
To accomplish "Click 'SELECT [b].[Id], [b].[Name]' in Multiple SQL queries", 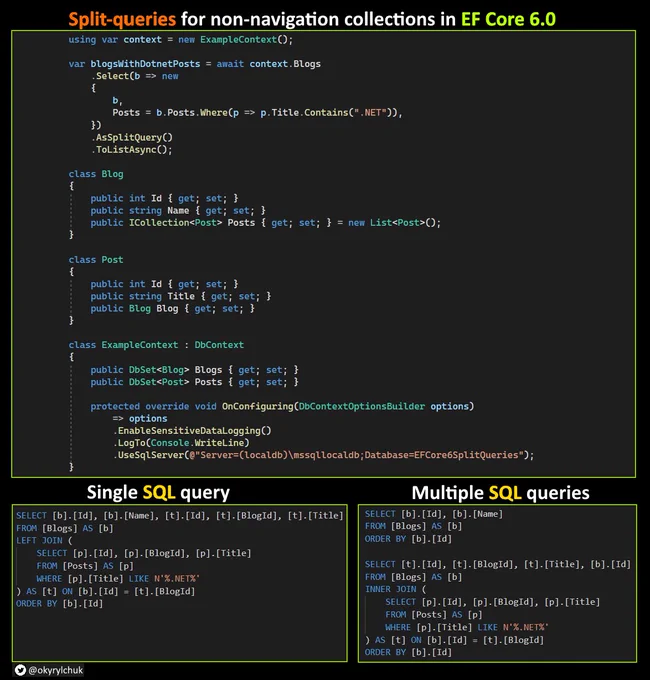I will pyautogui.click(x=434, y=514).
